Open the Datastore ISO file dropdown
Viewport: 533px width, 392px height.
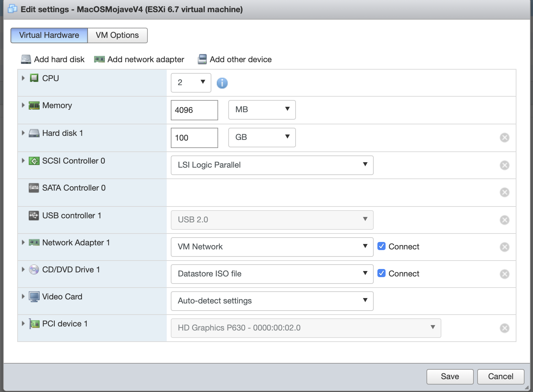tap(272, 274)
